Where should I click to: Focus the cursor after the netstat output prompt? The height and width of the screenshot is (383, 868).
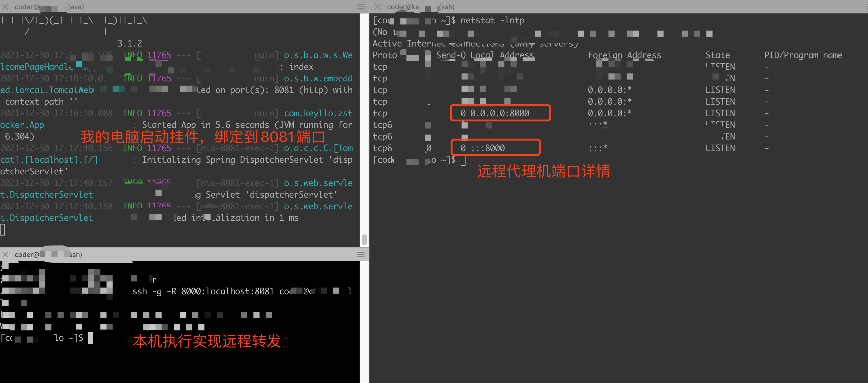(463, 160)
